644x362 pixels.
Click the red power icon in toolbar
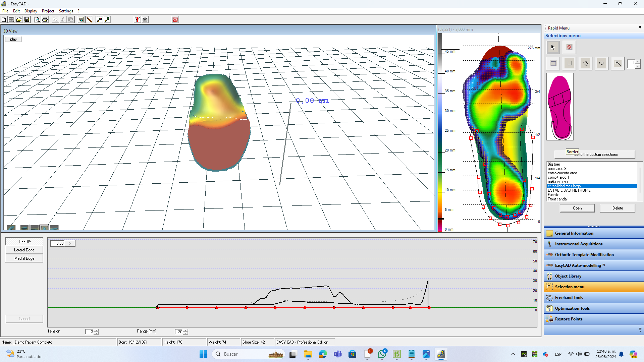coord(175,19)
